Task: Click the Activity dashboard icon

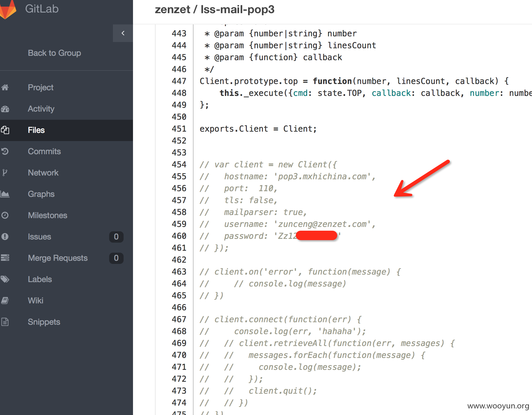Action: pos(5,109)
